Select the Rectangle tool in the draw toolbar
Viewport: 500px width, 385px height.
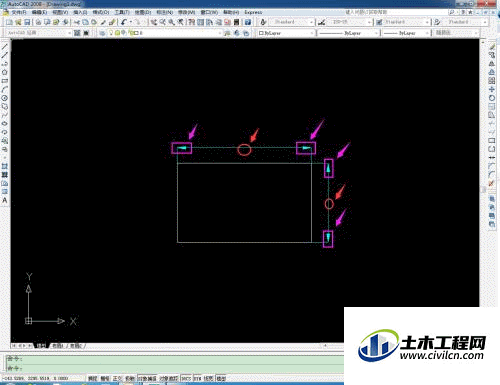[x=5, y=81]
